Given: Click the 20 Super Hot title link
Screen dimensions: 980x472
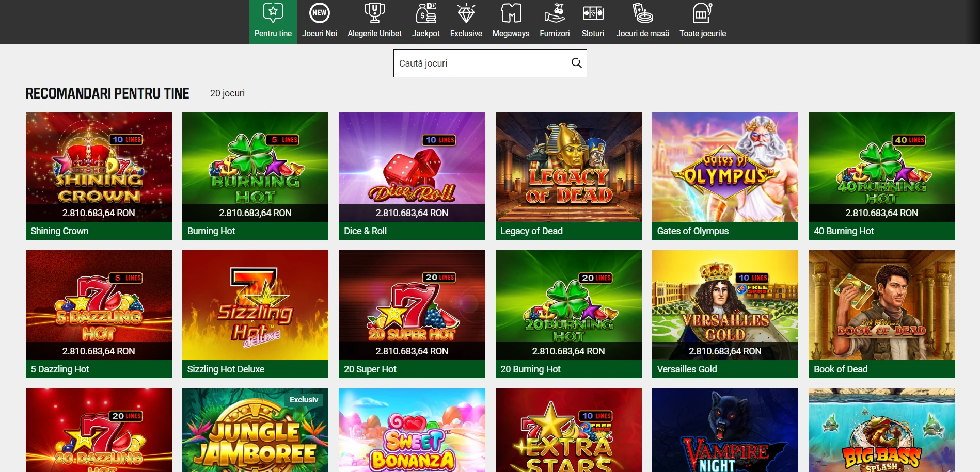Looking at the screenshot, I should click(x=370, y=369).
